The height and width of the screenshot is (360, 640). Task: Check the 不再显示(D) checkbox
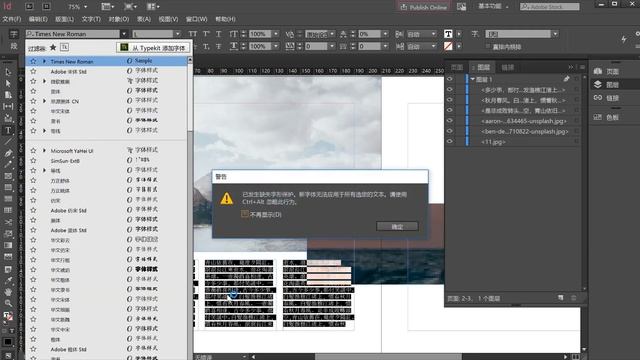[245, 214]
